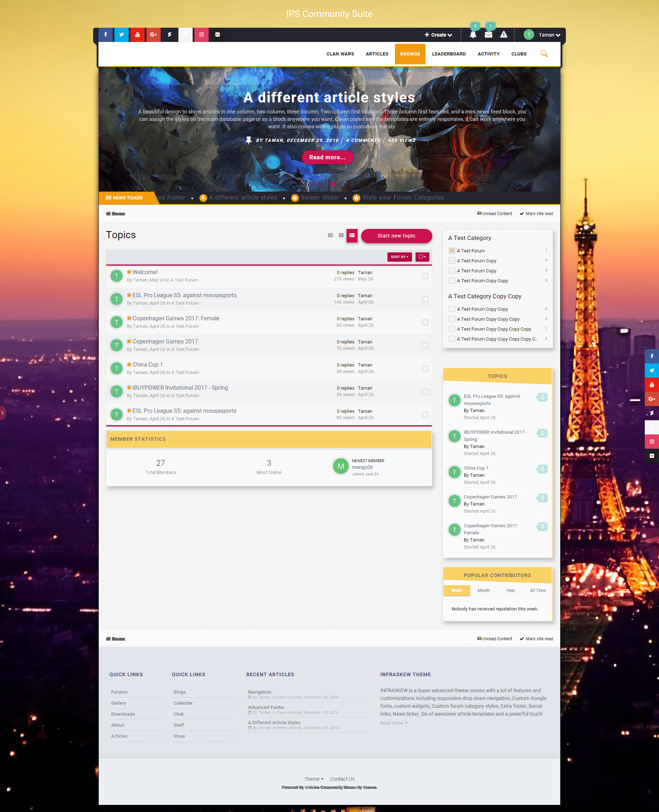This screenshot has width=659, height=812.
Task: Open the Activity menu item
Action: pos(488,54)
